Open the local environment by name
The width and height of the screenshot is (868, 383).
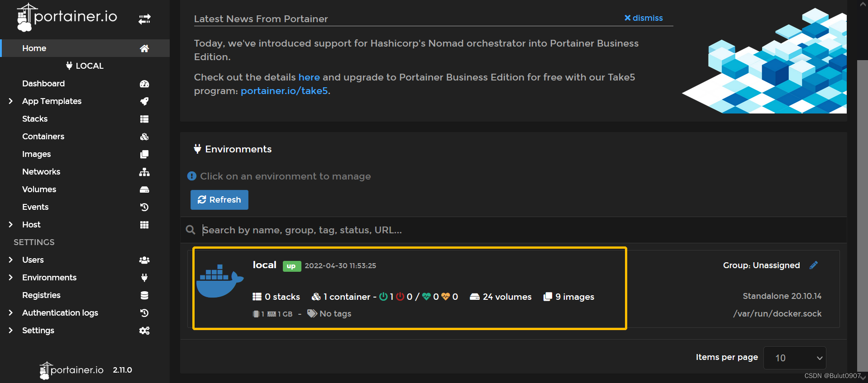coord(264,265)
